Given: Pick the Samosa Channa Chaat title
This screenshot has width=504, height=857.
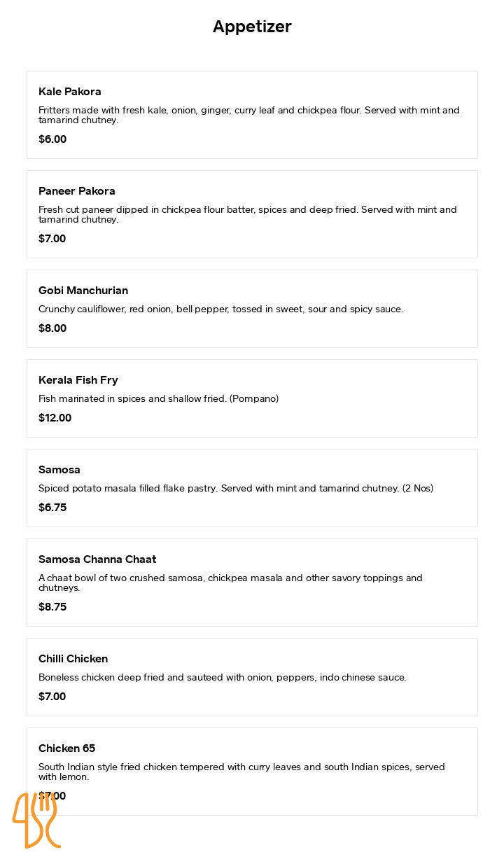Looking at the screenshot, I should coord(97,559).
